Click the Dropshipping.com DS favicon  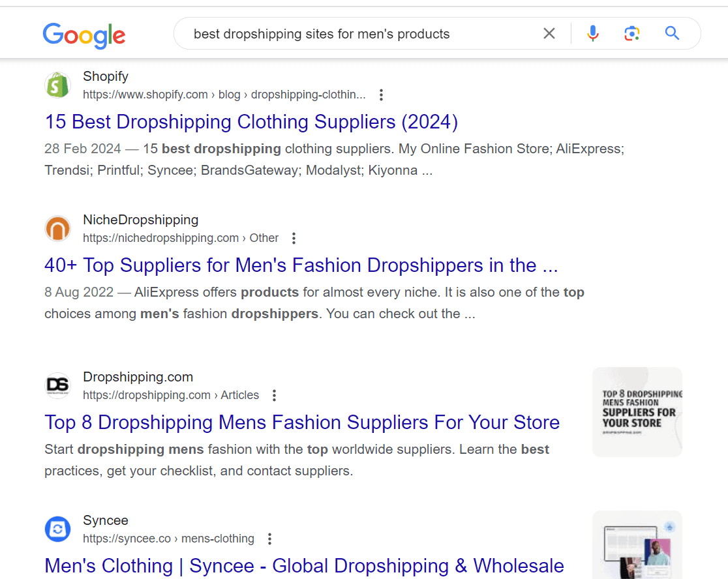tap(57, 386)
